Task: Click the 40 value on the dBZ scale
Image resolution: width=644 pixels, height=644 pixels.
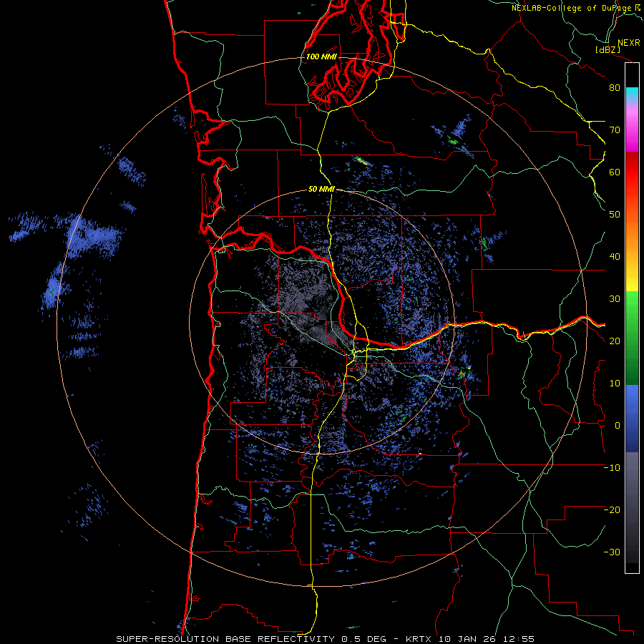Action: coord(615,257)
